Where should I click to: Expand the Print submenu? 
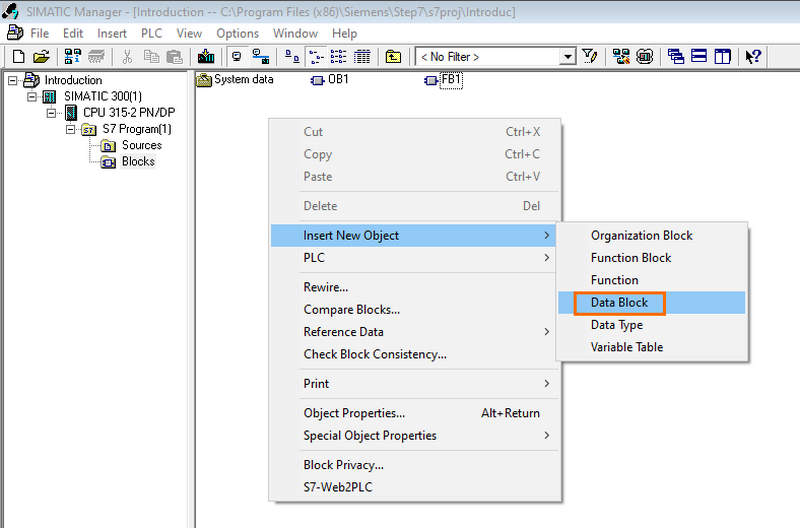[x=413, y=384]
